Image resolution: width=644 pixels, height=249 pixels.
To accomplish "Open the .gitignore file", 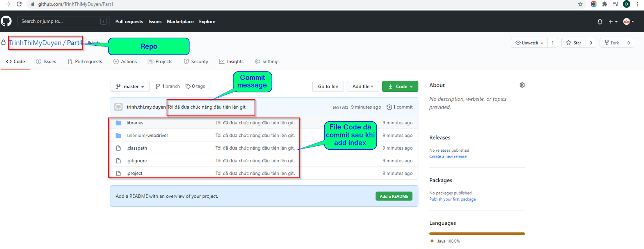I will click(137, 161).
